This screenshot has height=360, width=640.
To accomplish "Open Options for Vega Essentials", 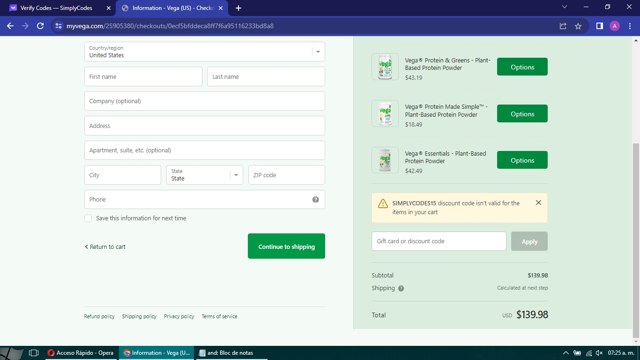I will (x=522, y=160).
